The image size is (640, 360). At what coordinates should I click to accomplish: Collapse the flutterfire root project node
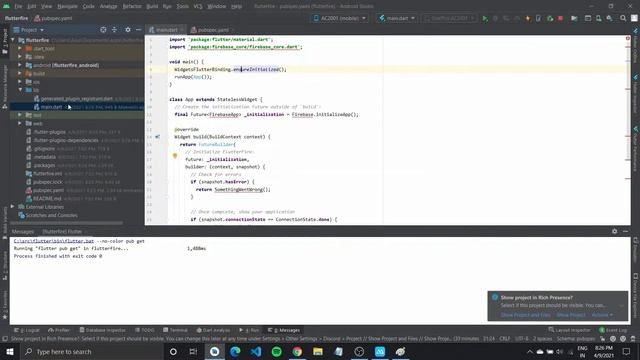13,40
